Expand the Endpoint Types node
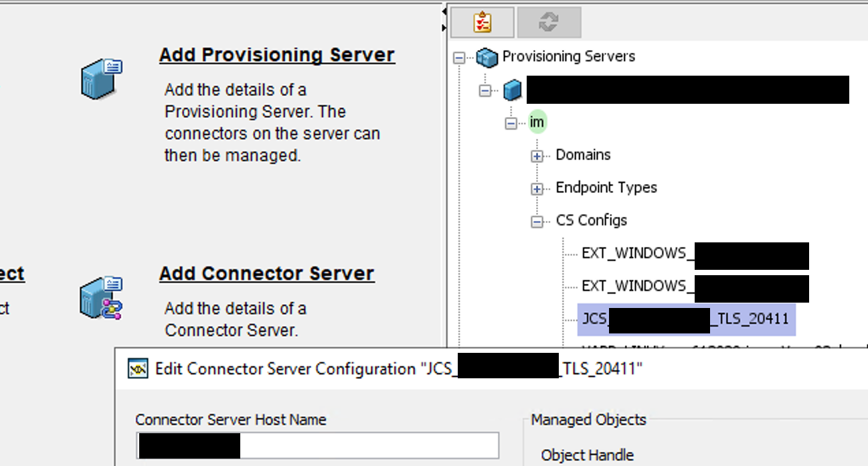 (537, 189)
